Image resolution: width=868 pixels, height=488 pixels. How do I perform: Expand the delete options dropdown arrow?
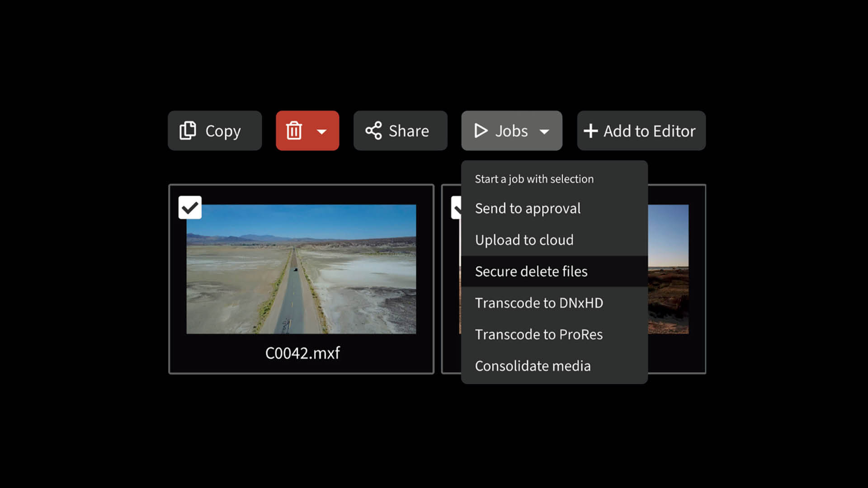coord(322,131)
